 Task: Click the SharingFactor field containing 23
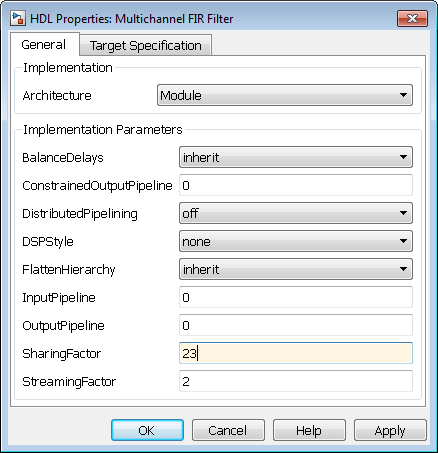(296, 353)
